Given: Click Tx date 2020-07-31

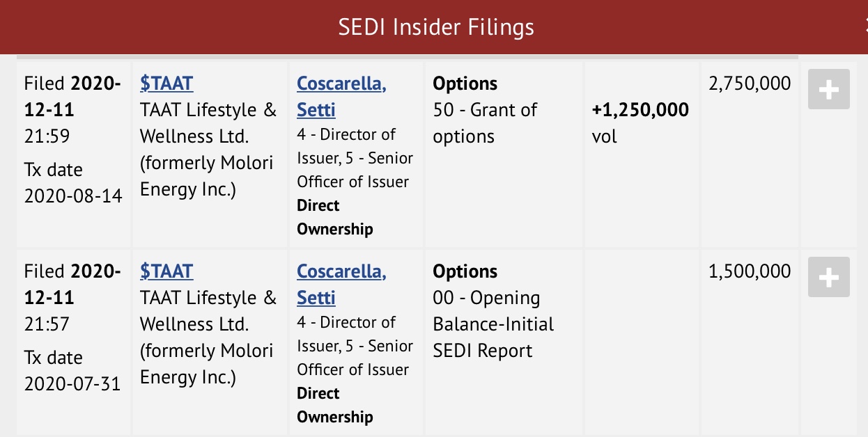Looking at the screenshot, I should pos(73,384).
